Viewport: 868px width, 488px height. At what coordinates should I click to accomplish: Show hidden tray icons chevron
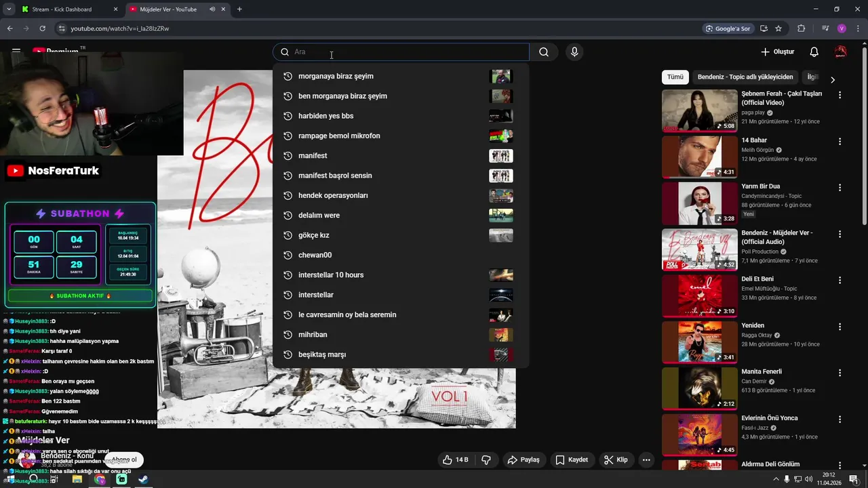(x=776, y=479)
